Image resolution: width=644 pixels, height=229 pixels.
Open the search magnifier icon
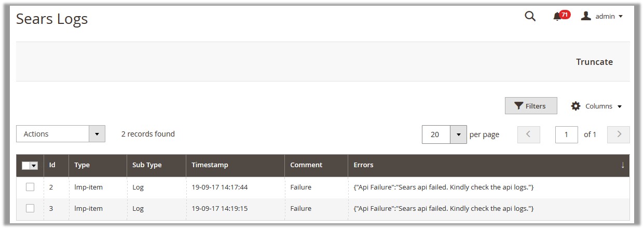530,16
